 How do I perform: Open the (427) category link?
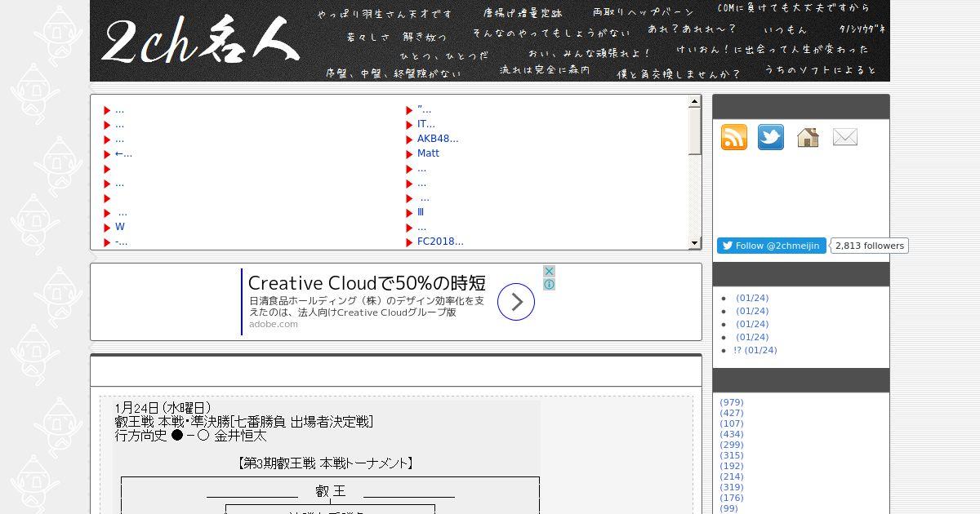coord(732,413)
